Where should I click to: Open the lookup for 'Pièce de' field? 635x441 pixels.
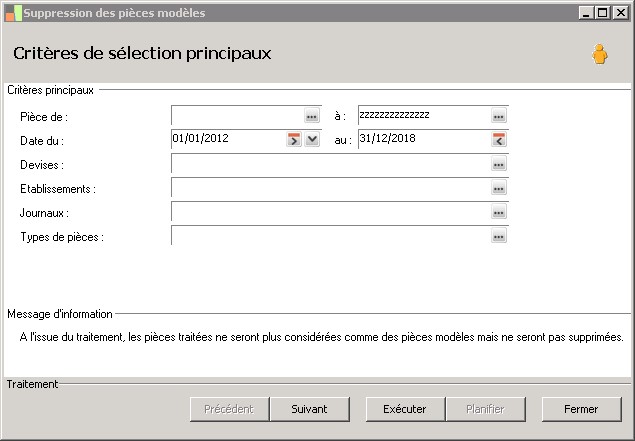[311, 117]
